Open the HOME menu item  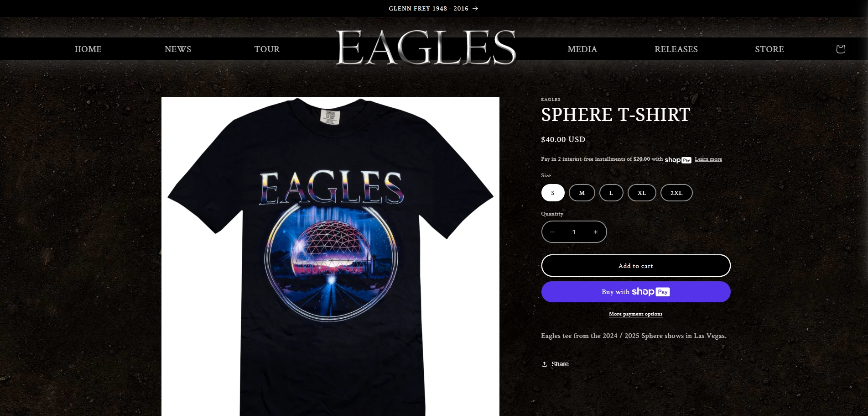(88, 49)
